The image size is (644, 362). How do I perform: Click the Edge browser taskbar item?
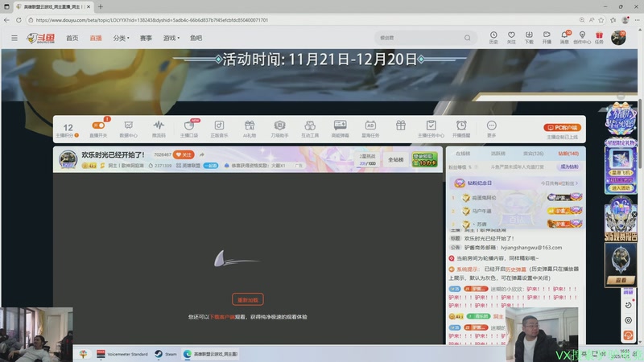(x=211, y=354)
